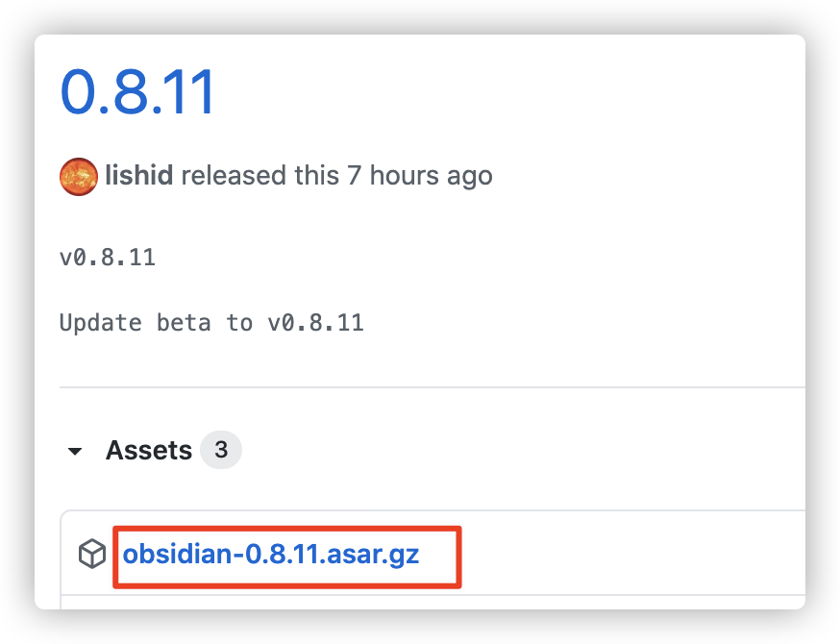Click the Assets section heading
The height and width of the screenshot is (644, 840).
tap(149, 450)
